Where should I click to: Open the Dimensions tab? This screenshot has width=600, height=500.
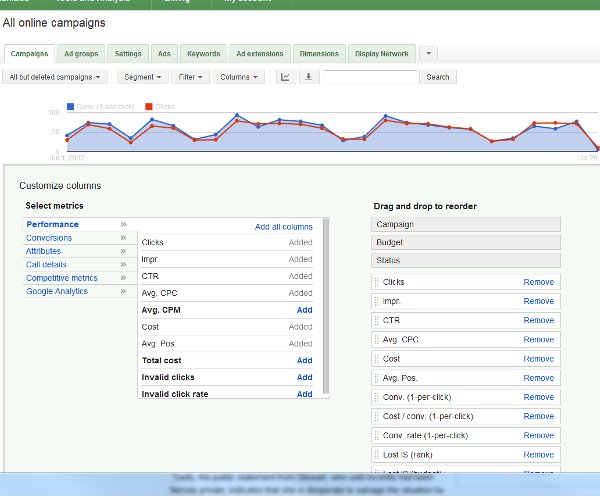click(319, 54)
